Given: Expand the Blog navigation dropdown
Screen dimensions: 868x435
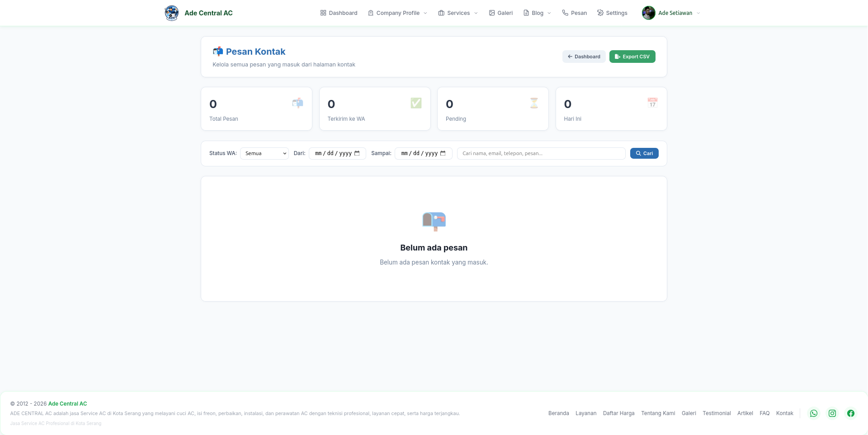Looking at the screenshot, I should click(537, 13).
